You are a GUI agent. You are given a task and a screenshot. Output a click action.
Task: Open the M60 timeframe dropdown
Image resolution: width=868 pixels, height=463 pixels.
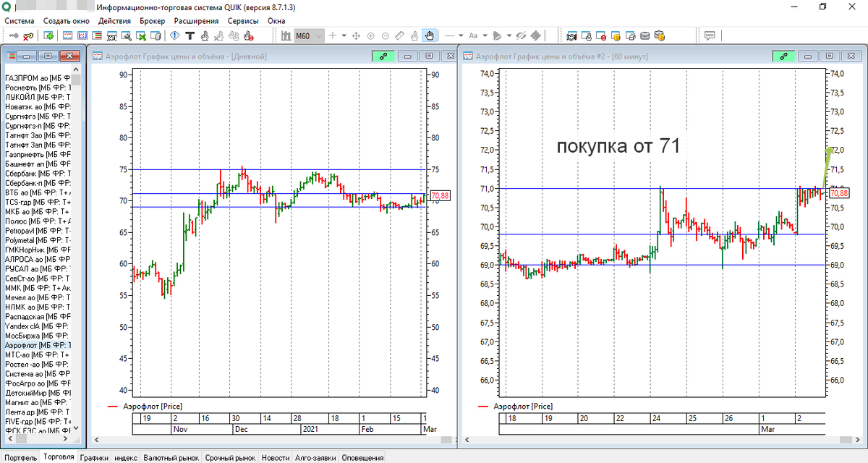coord(318,35)
